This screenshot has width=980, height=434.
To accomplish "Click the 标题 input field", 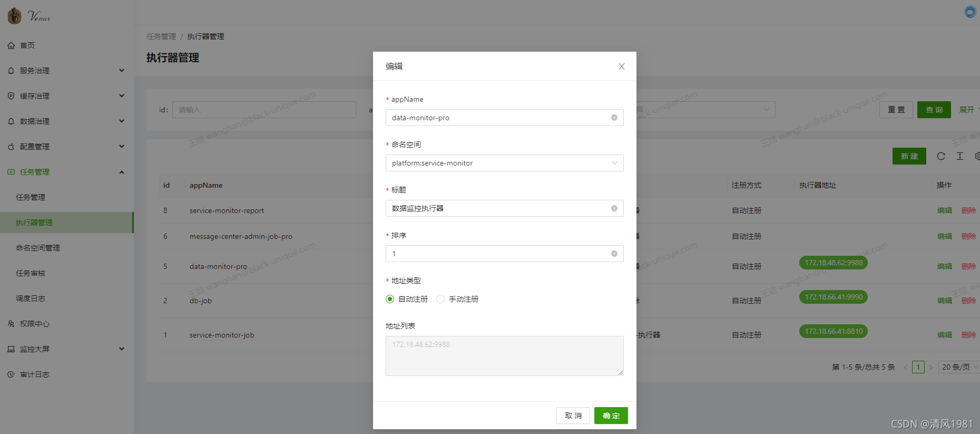I will (505, 208).
